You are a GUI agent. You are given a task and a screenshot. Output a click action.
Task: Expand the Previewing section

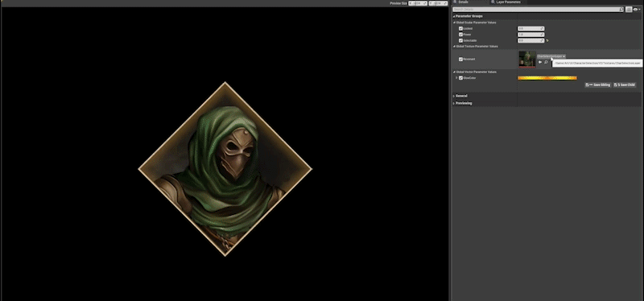point(454,103)
